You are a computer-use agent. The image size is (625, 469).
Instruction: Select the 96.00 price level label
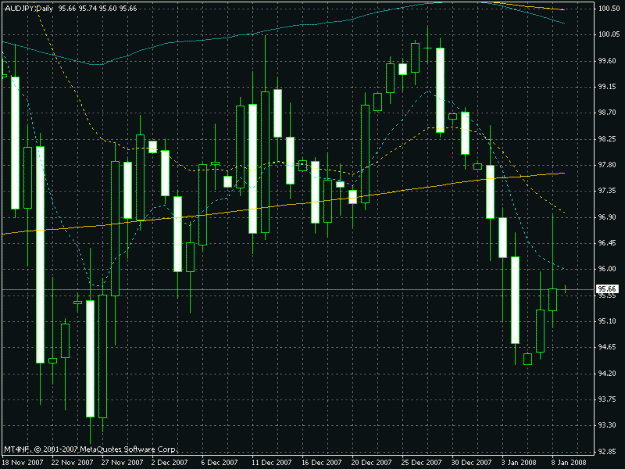pos(608,269)
